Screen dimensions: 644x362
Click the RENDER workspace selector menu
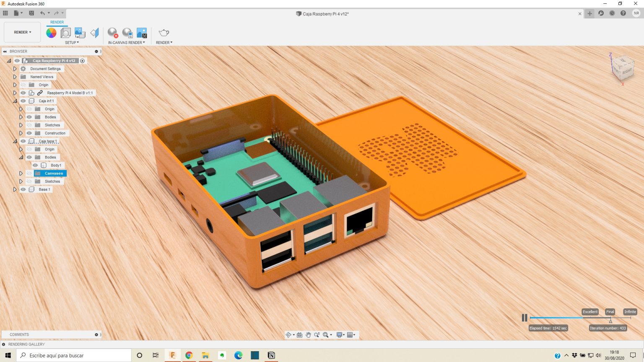[21, 32]
